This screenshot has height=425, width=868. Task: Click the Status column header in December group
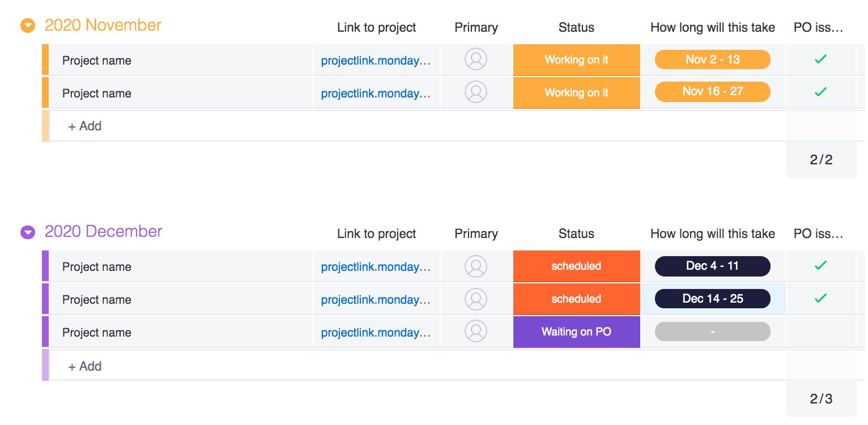click(x=576, y=233)
